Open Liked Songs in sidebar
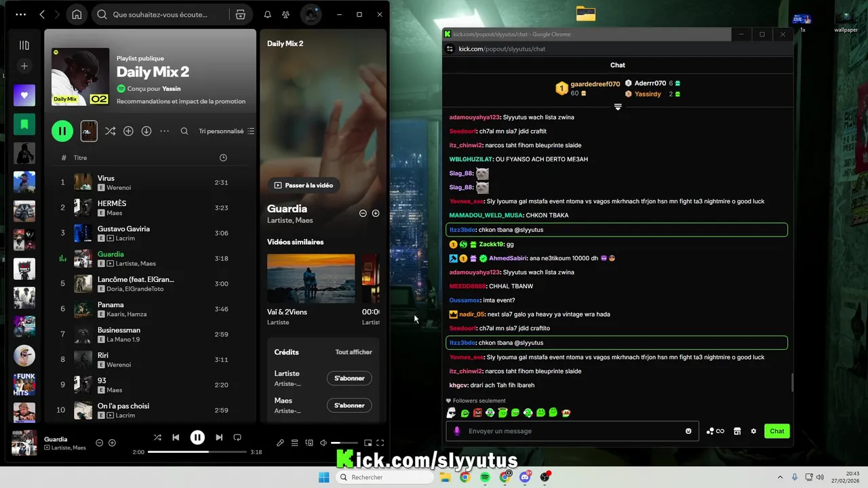This screenshot has width=868, height=488. pos(24,96)
